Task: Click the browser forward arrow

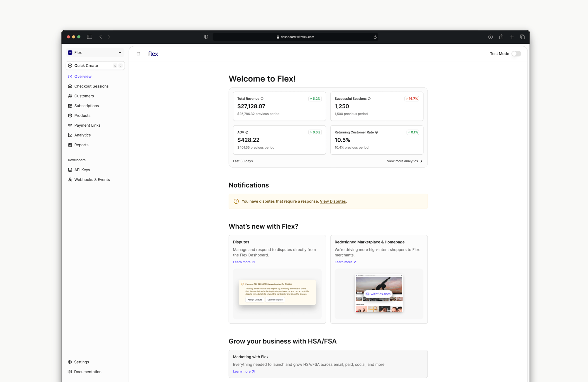Action: pyautogui.click(x=109, y=37)
